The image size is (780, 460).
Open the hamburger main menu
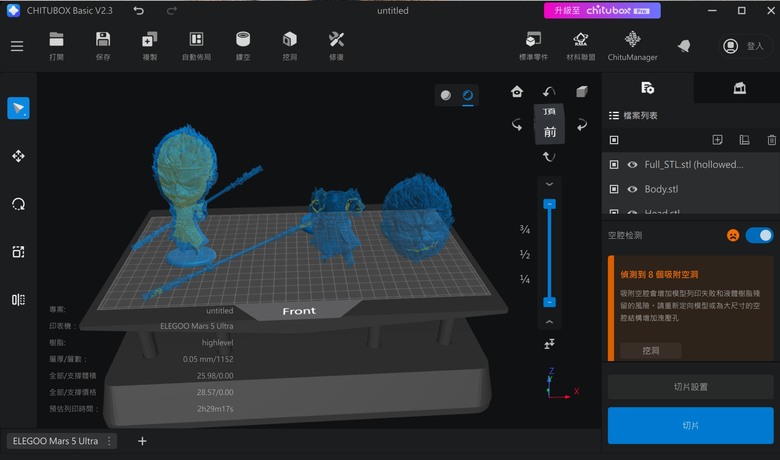coord(17,46)
